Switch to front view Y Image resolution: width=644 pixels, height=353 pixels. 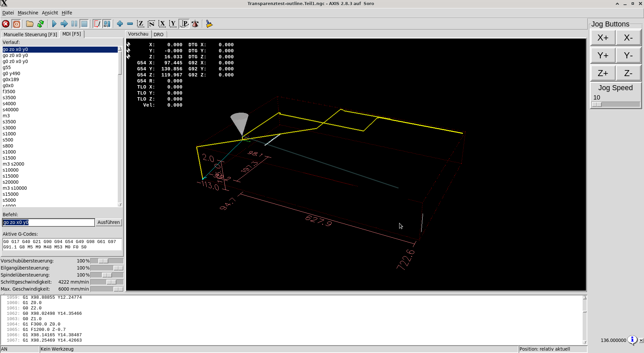click(x=173, y=24)
